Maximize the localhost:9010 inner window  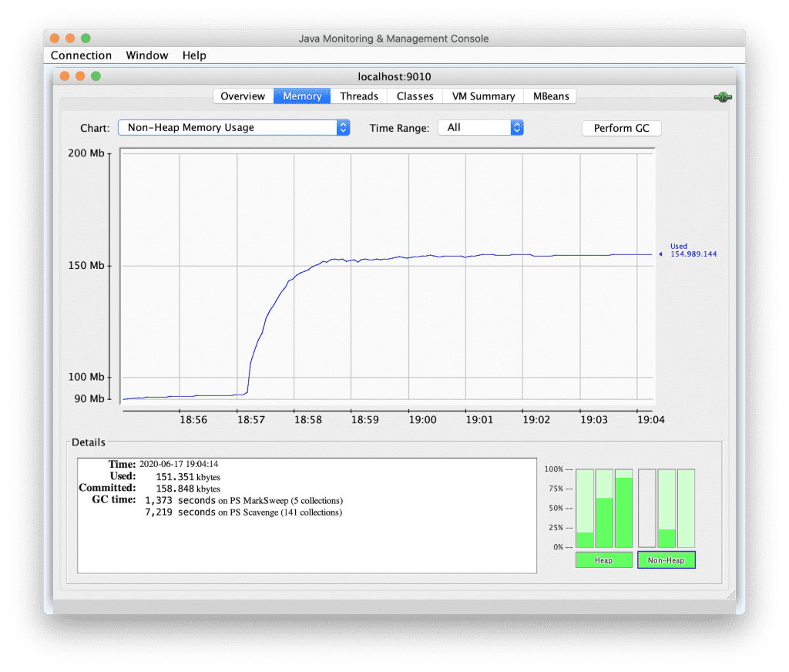[x=96, y=76]
